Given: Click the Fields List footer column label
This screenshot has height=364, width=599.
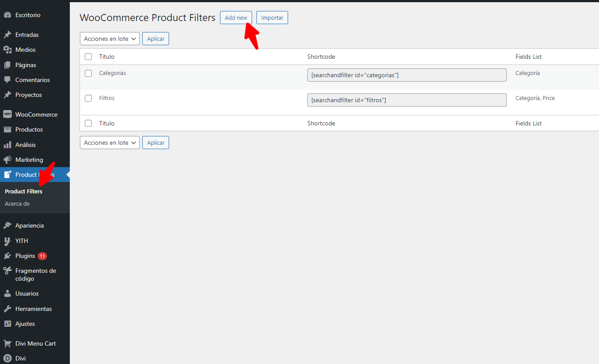Looking at the screenshot, I should 529,123.
